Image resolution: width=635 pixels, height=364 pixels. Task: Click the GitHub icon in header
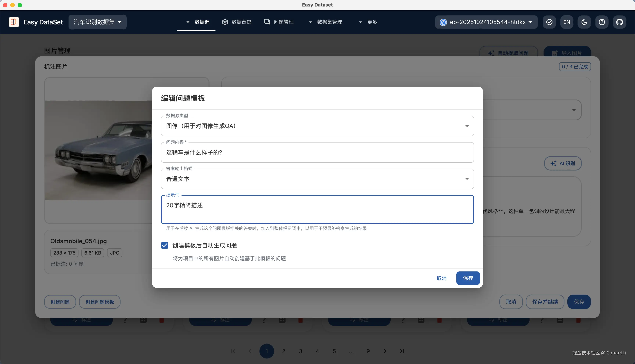[619, 22]
